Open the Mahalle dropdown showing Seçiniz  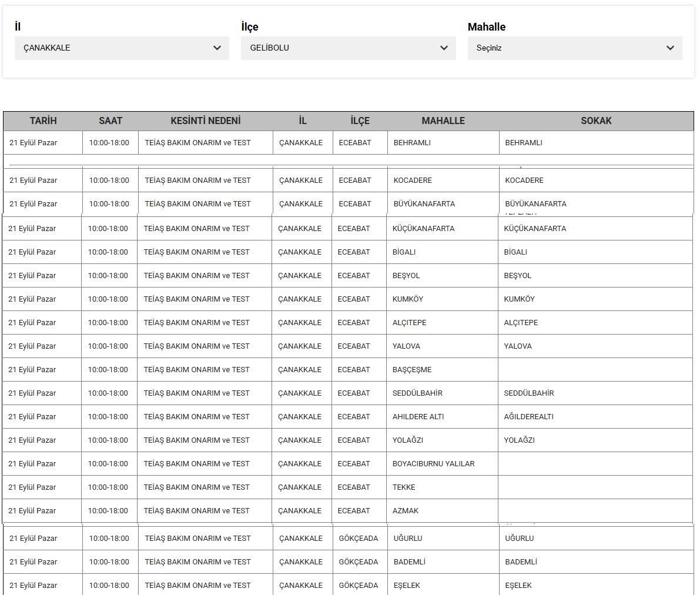pos(575,48)
